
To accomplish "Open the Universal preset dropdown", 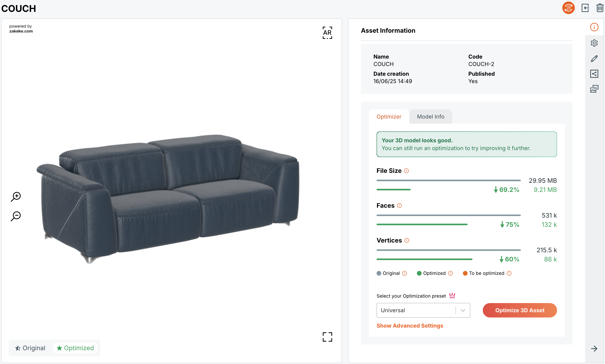I will pos(423,310).
